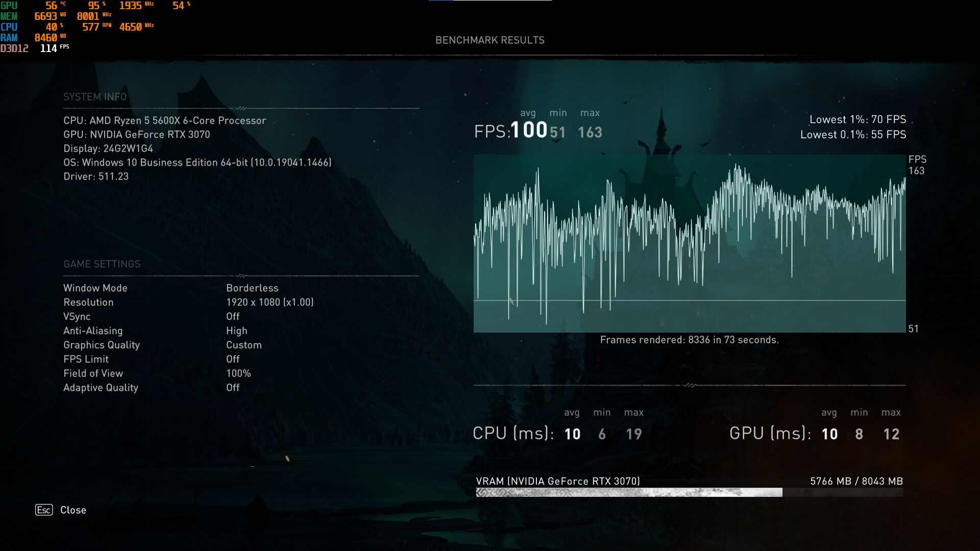Click the overlay RAM 8460 MB reading
Image resolution: width=980 pixels, height=551 pixels.
coord(50,38)
